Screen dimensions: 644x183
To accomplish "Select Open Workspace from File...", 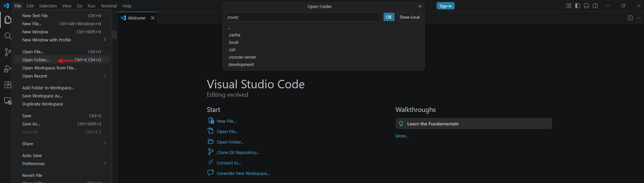I will point(62,68).
